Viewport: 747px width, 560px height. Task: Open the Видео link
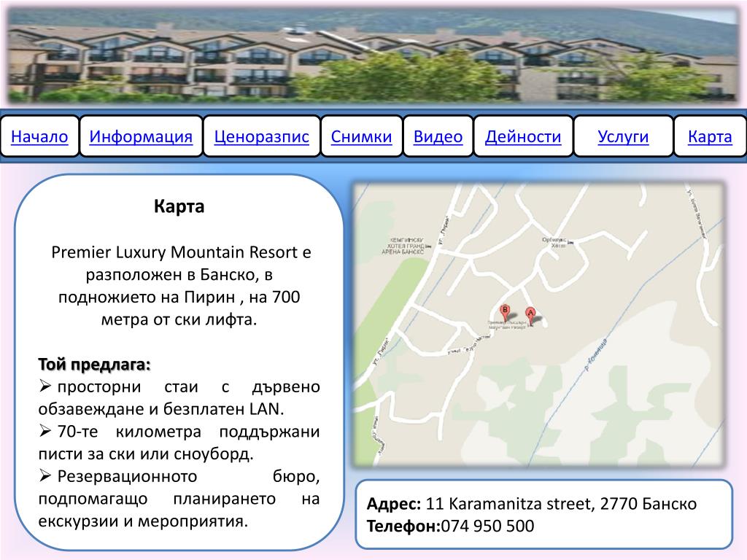pos(438,136)
